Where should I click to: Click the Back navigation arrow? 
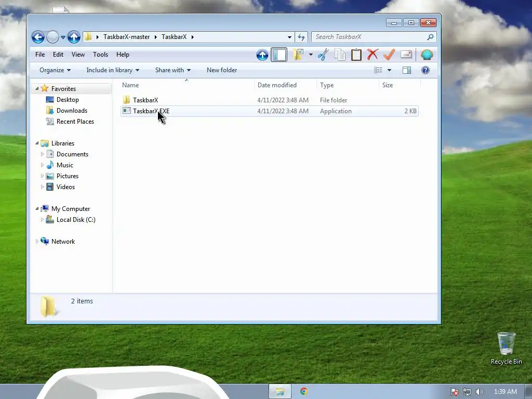38,37
